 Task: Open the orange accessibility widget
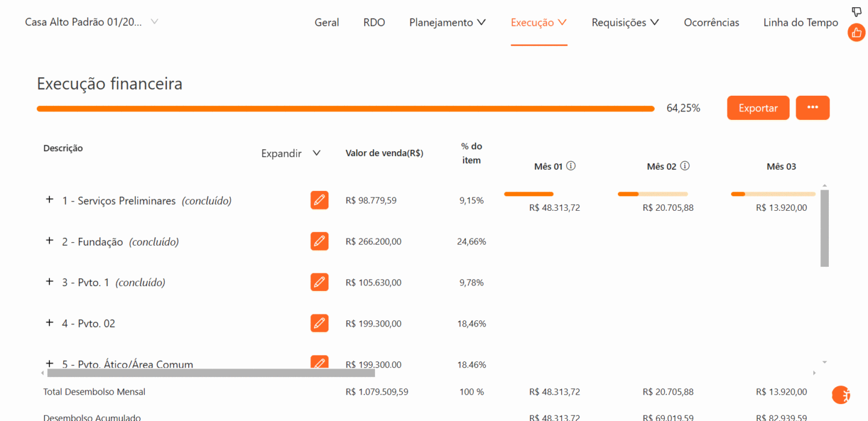[841, 394]
